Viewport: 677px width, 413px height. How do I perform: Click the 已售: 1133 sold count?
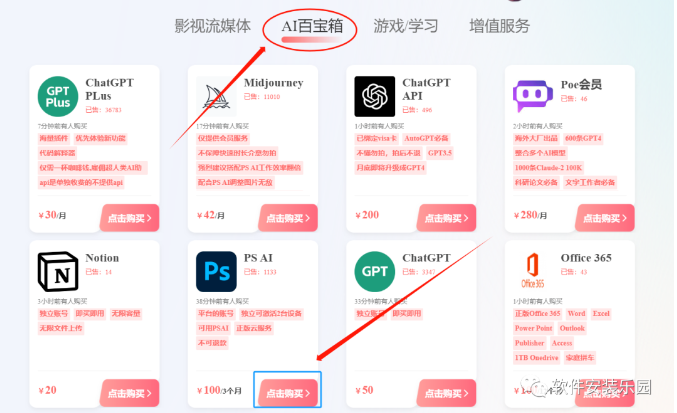coord(260,272)
